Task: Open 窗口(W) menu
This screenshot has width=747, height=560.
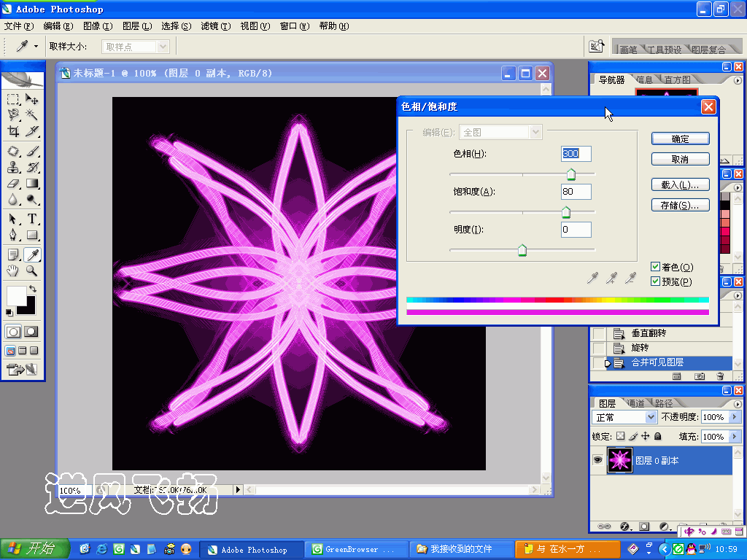Action: click(295, 26)
